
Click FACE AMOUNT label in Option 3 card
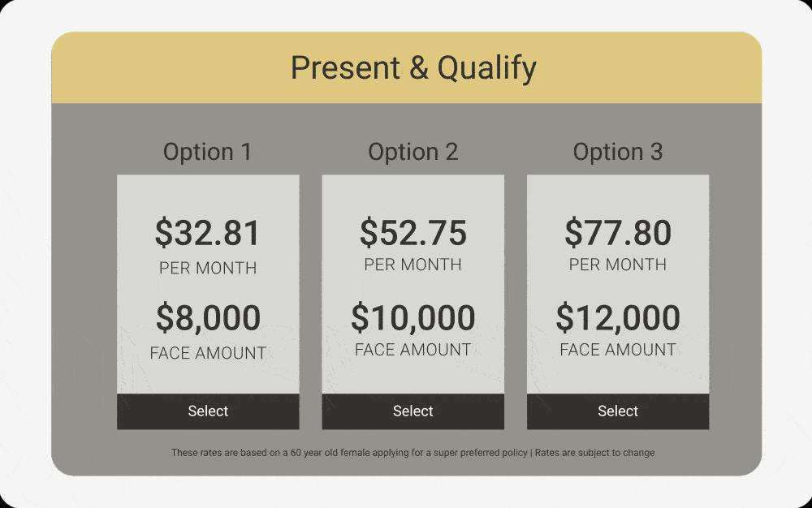pyautogui.click(x=618, y=351)
